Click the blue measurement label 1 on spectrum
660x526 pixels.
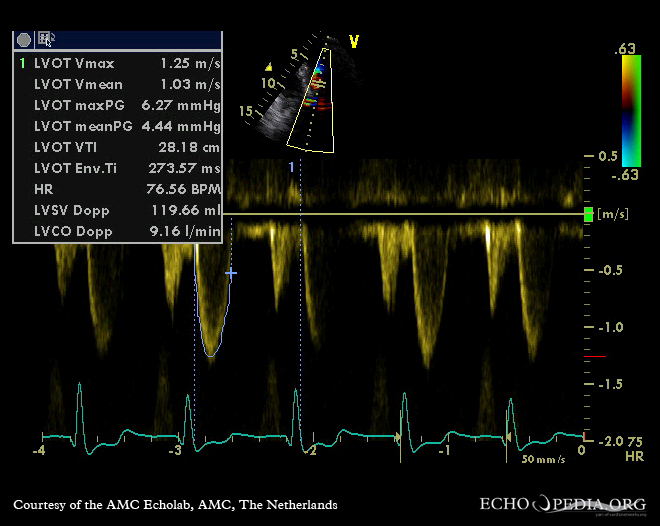point(292,168)
